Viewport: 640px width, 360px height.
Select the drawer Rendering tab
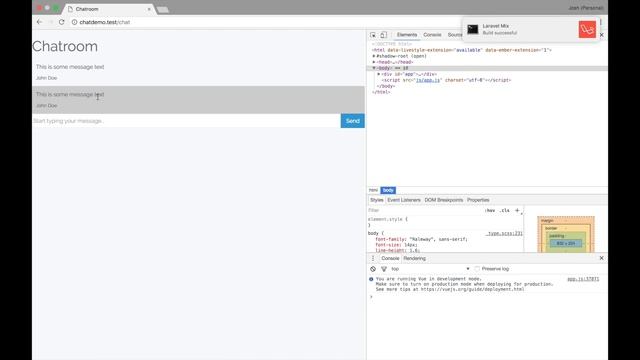[x=414, y=258]
